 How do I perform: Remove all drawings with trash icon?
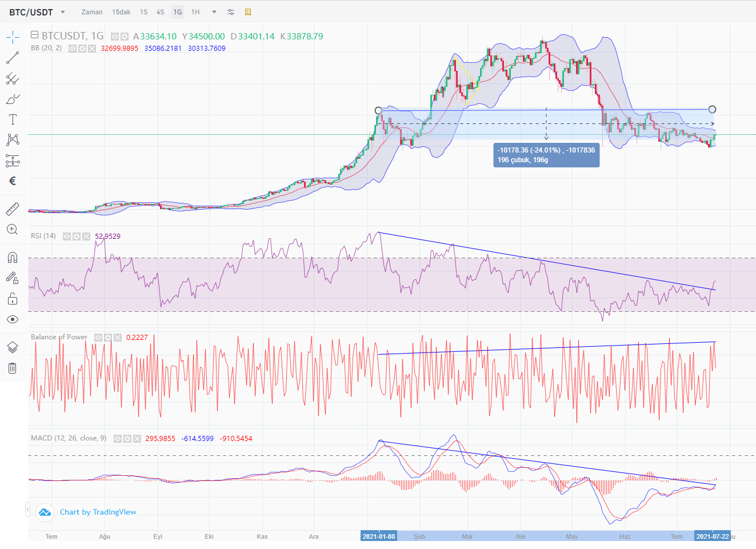pos(13,368)
